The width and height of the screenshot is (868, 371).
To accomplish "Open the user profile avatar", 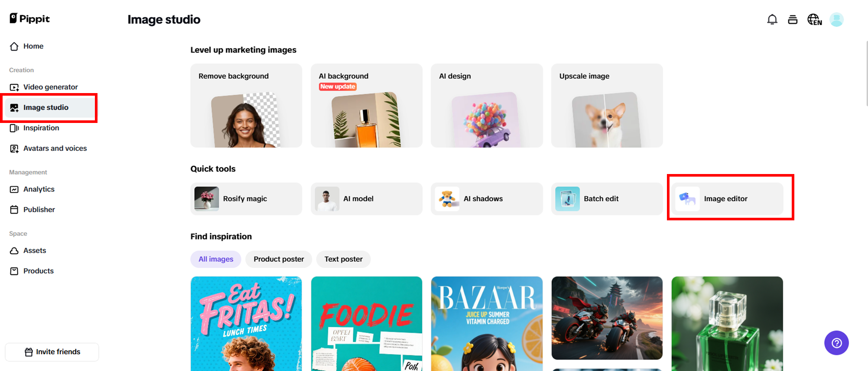I will pyautogui.click(x=836, y=19).
